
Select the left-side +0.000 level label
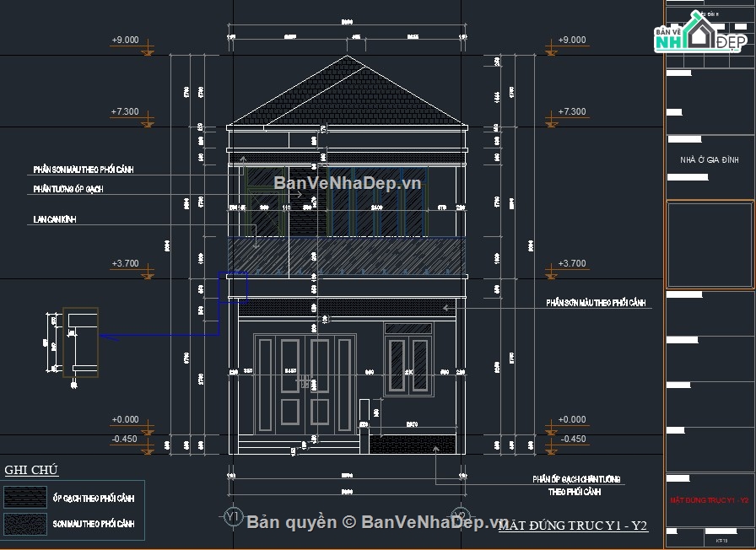(126, 420)
